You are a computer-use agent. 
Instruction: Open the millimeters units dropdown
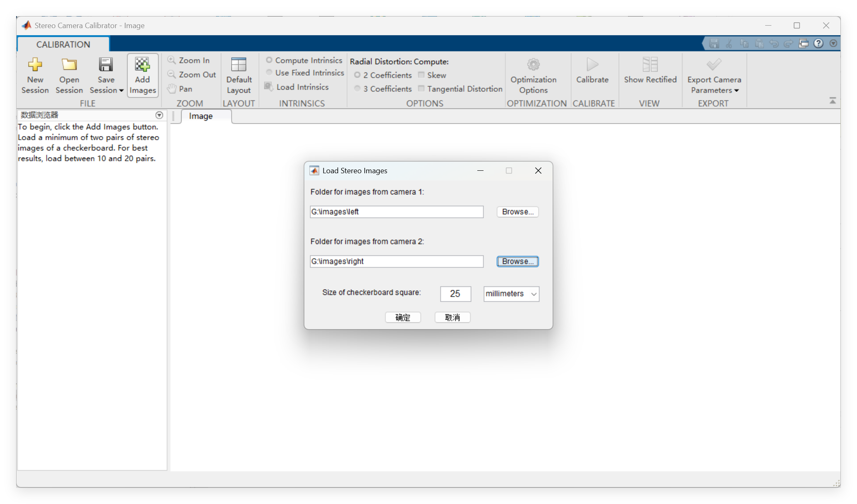click(511, 294)
